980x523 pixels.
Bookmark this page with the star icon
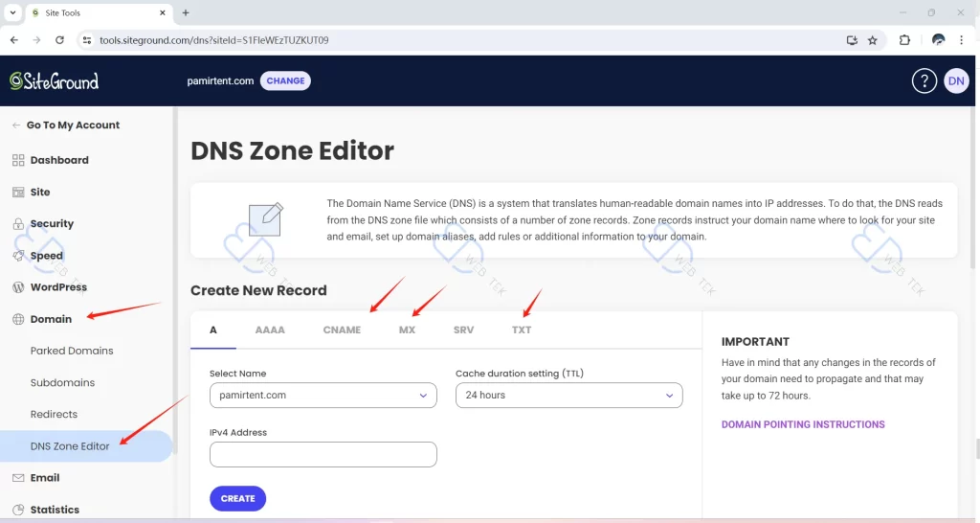pos(873,40)
